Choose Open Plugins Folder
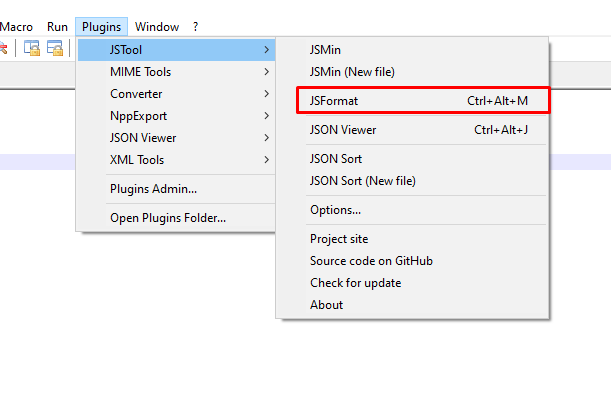The height and width of the screenshot is (415, 611). point(177,218)
